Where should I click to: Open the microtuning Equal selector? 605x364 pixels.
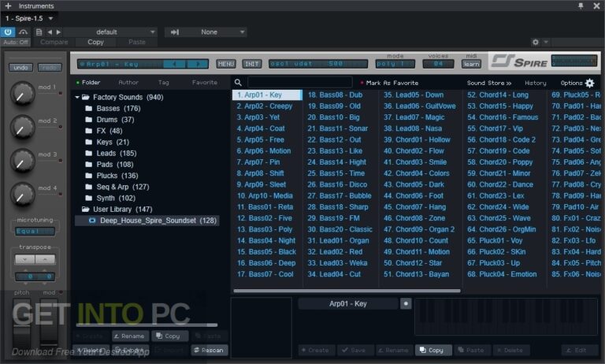[35, 231]
